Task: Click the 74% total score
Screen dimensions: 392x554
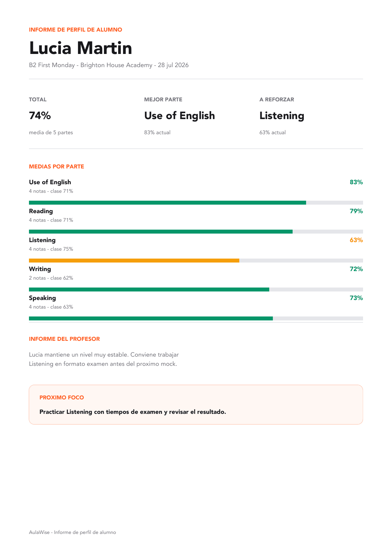Action: click(x=40, y=115)
